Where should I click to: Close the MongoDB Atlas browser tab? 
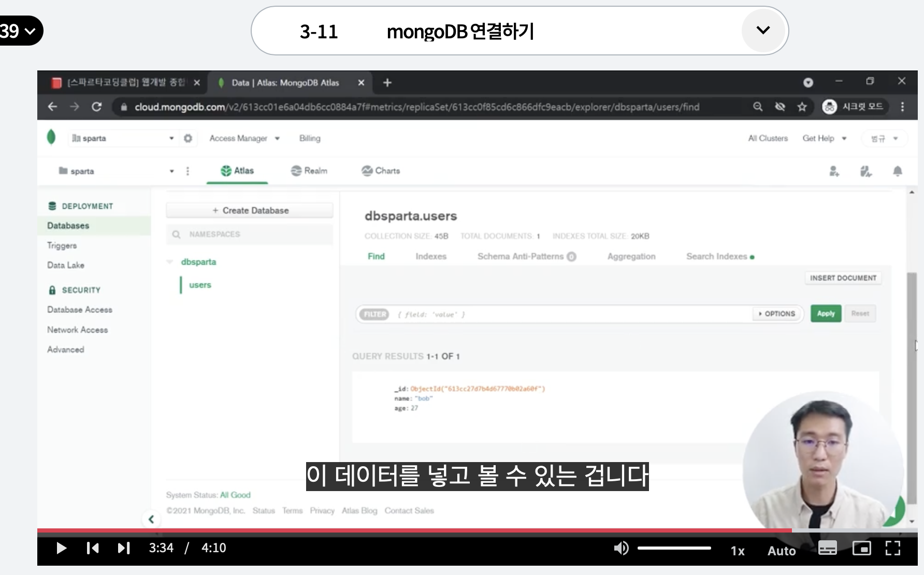coord(361,82)
